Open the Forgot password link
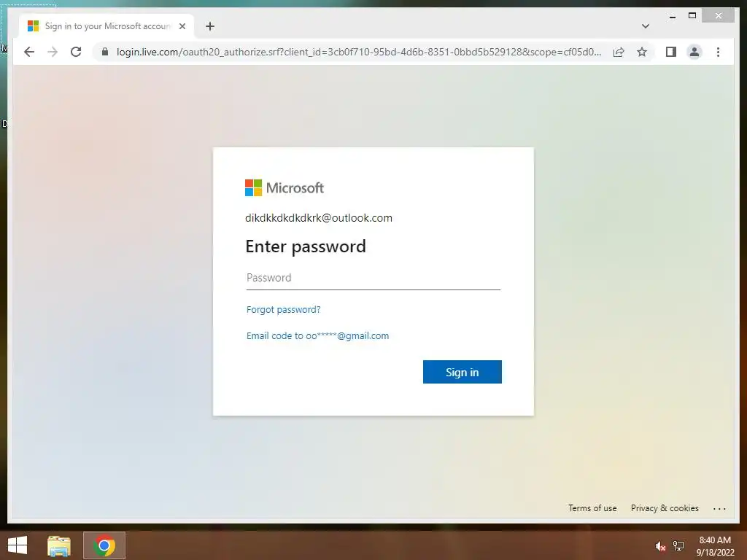The height and width of the screenshot is (560, 747). (284, 309)
